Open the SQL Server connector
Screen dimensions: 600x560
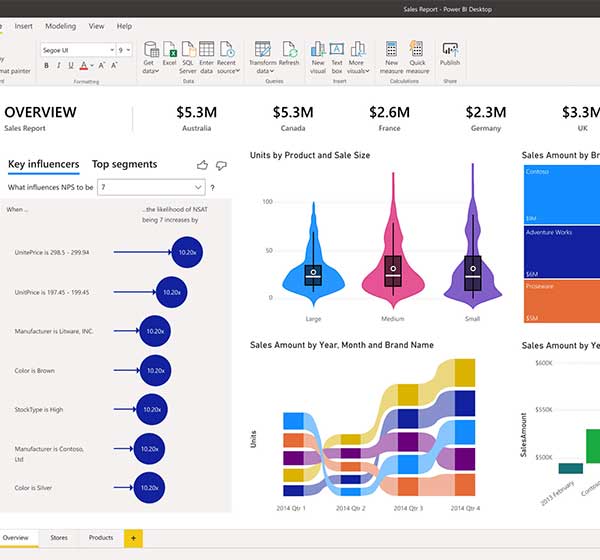pos(188,56)
